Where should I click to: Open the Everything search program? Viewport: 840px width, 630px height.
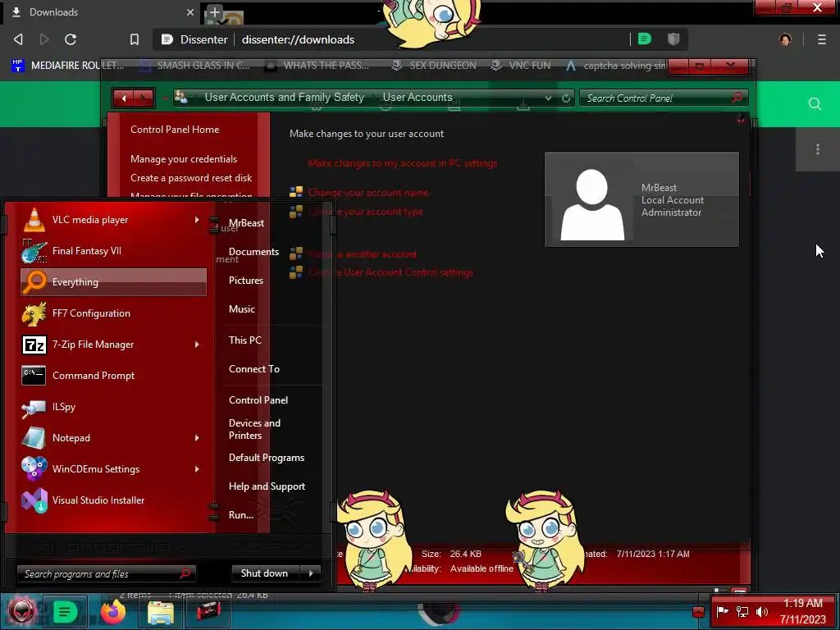point(112,282)
